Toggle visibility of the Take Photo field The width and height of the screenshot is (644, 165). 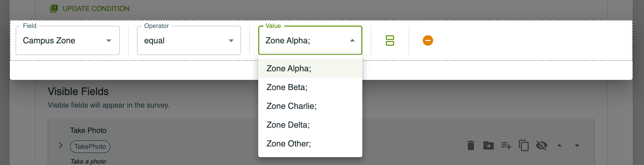point(542,146)
